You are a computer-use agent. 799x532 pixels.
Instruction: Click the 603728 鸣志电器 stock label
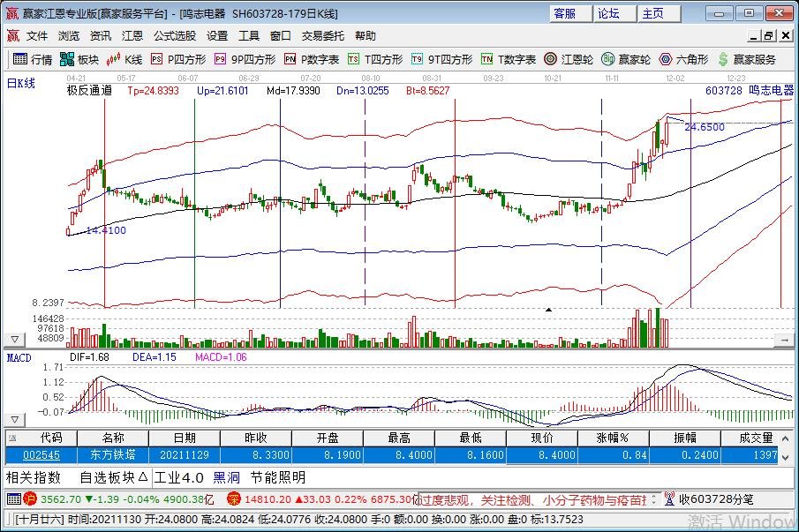(750, 91)
